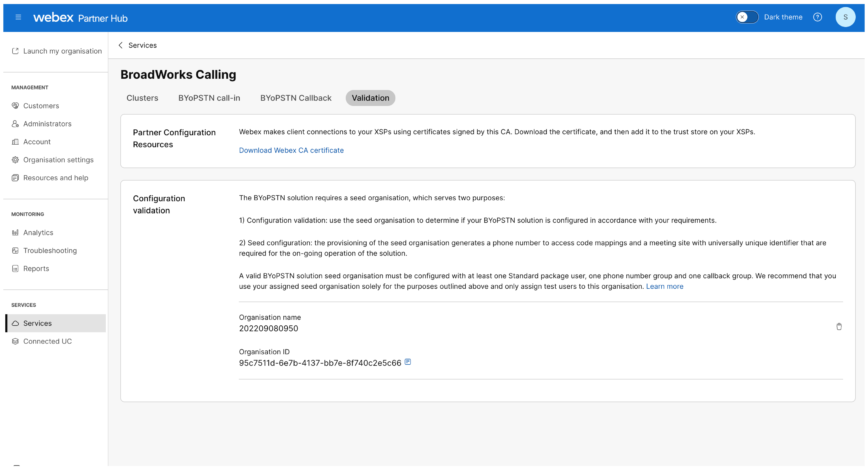The height and width of the screenshot is (470, 868).
Task: Switch to the BYoPSTN call-in tab
Action: [209, 98]
